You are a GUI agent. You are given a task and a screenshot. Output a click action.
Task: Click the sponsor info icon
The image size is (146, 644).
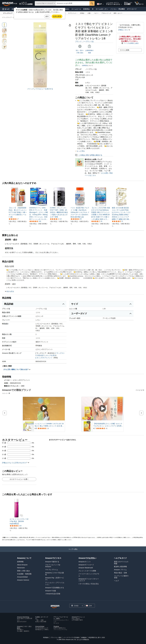pos(9,393)
